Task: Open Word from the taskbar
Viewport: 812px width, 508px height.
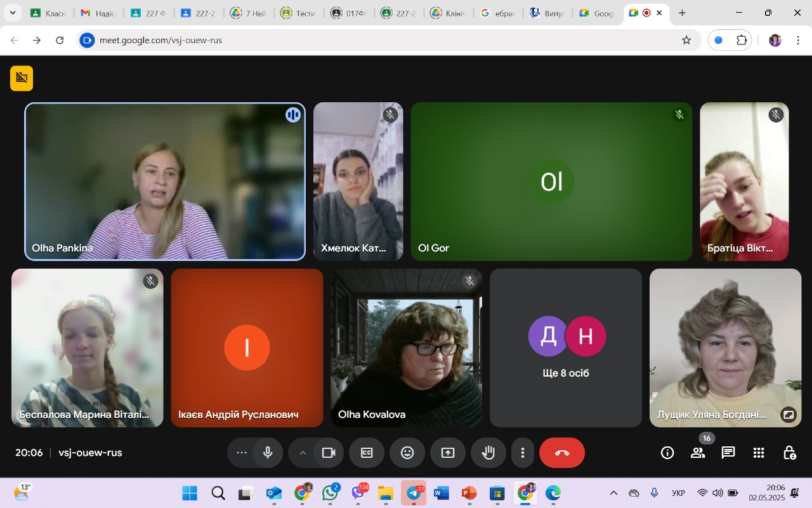Action: pos(442,493)
